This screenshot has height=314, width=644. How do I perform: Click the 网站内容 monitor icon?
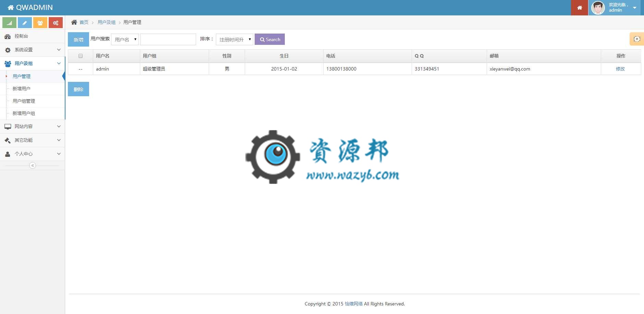pyautogui.click(x=8, y=127)
